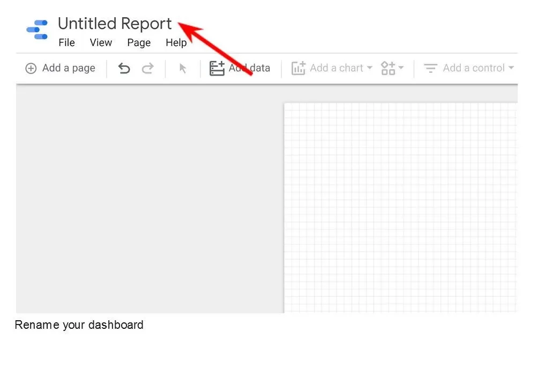Image resolution: width=552 pixels, height=392 pixels.
Task: Click the Add a control filter icon
Action: [x=430, y=68]
